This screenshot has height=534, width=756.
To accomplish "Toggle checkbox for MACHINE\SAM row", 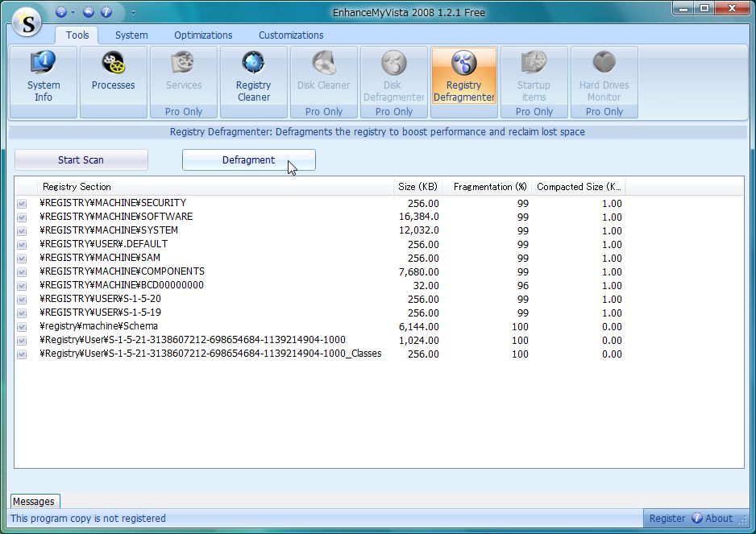I will 22,258.
